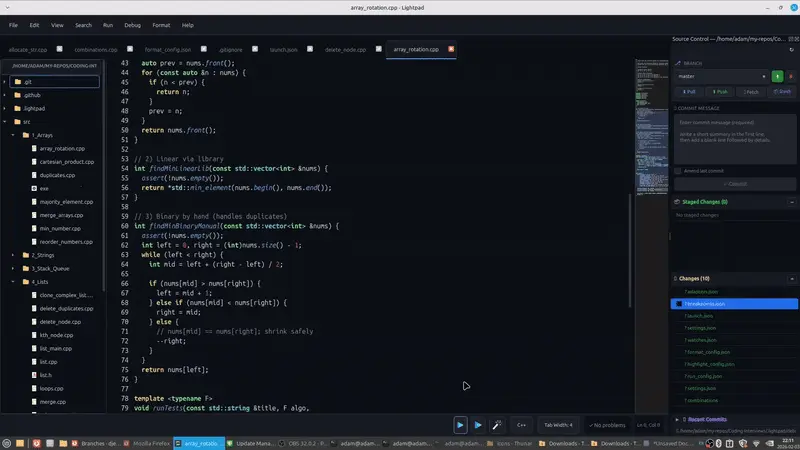Viewport: 800px width, 450px height.
Task: Click the Commit button
Action: pos(735,184)
